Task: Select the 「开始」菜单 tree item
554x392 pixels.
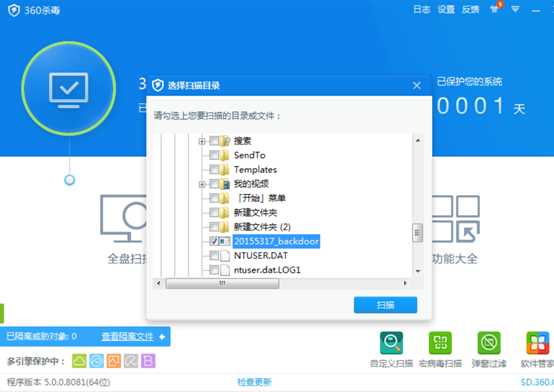Action: click(x=261, y=198)
